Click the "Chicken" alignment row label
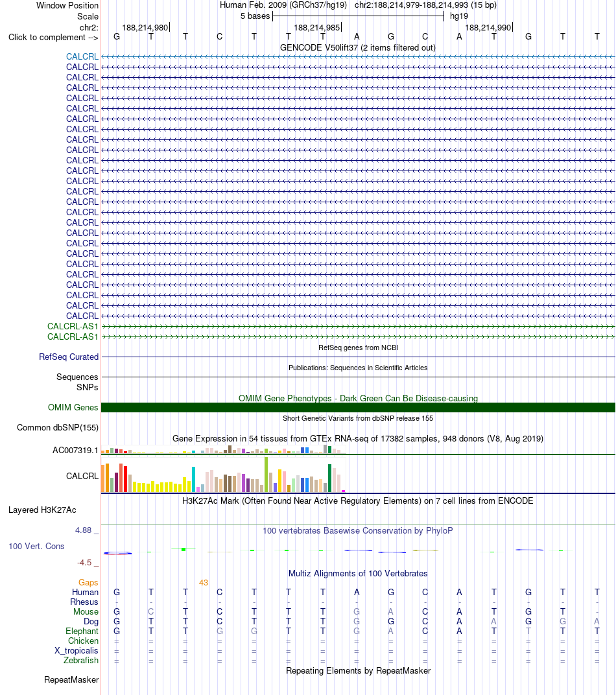The image size is (616, 695). pos(83,641)
